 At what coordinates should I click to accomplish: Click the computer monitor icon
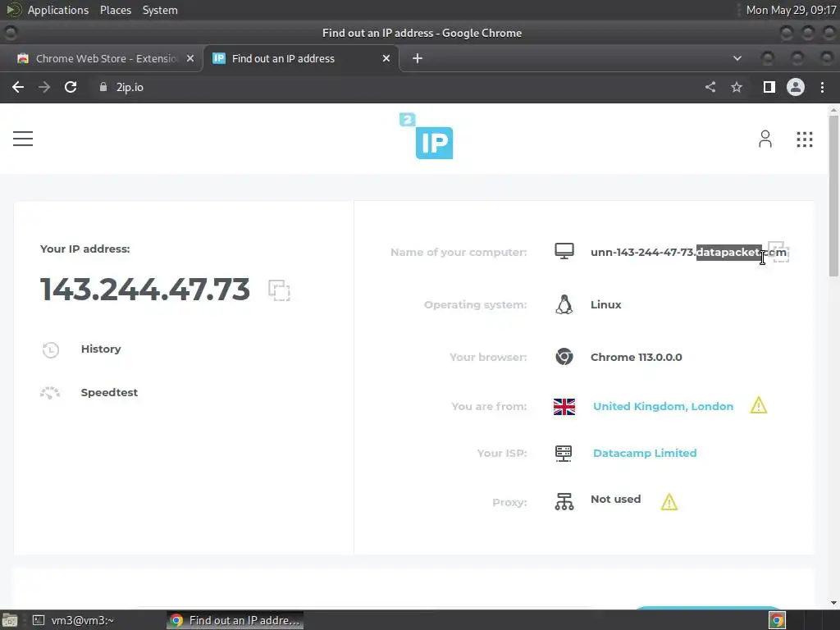coord(564,251)
